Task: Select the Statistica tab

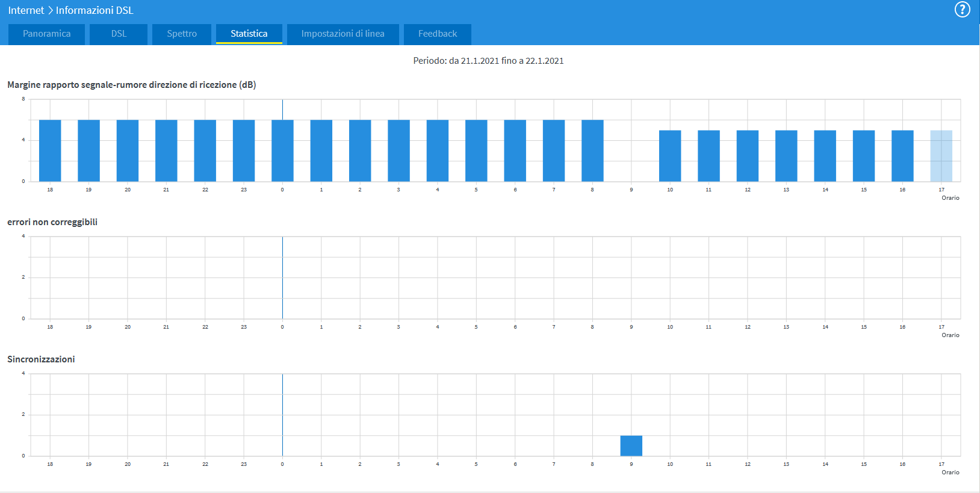Action: coord(249,34)
